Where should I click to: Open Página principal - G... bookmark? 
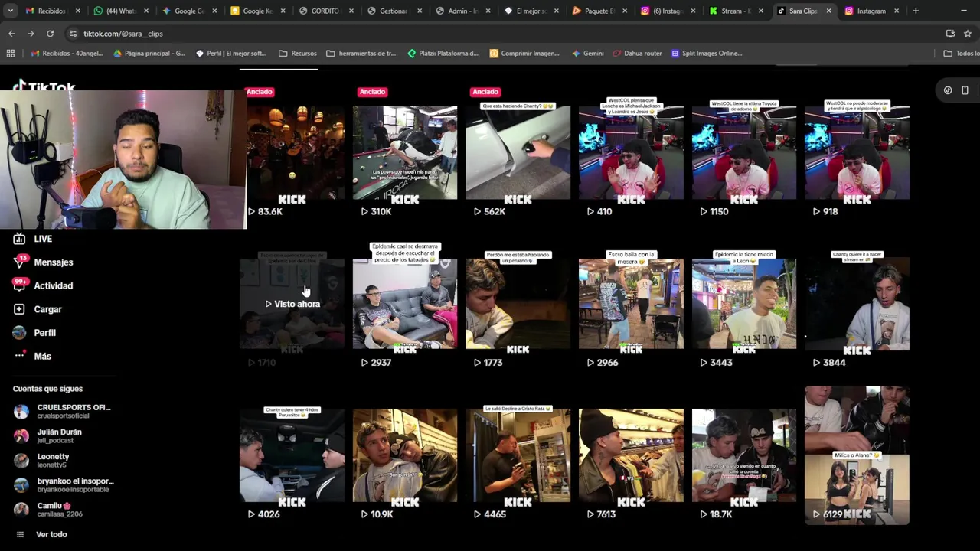(149, 54)
